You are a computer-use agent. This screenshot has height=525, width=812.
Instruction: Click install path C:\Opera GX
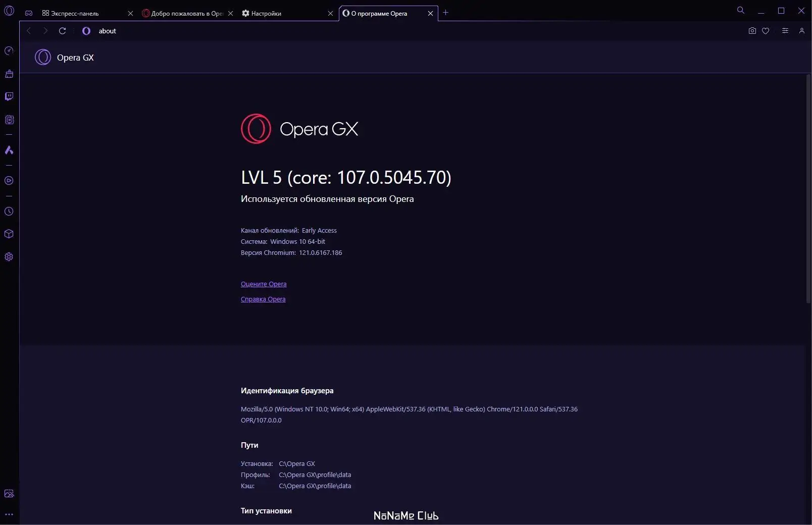point(297,464)
